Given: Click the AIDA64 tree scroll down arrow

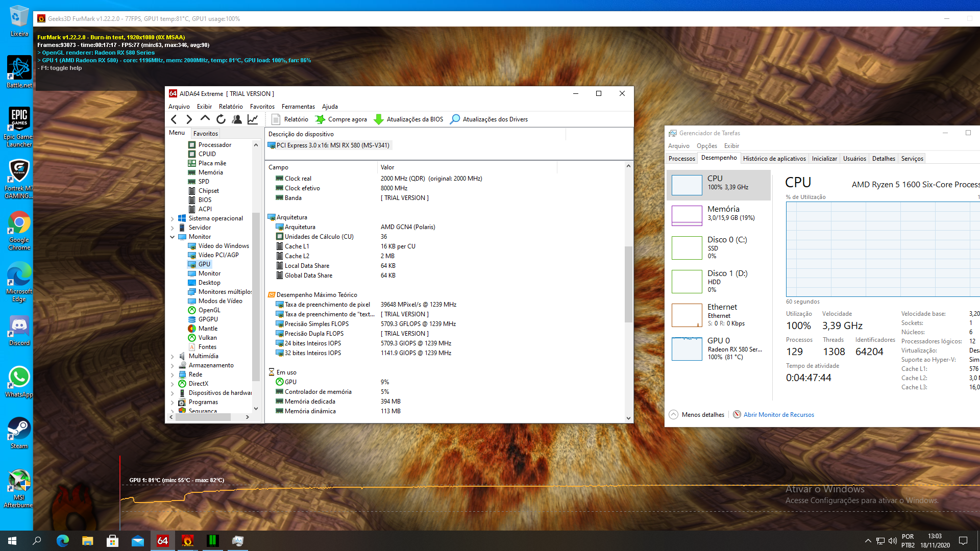Looking at the screenshot, I should 256,408.
